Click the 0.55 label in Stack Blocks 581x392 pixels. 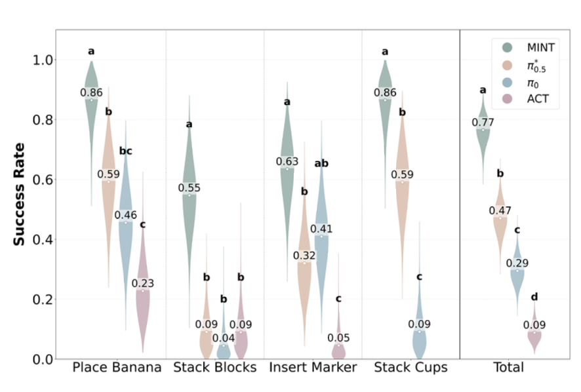click(189, 188)
